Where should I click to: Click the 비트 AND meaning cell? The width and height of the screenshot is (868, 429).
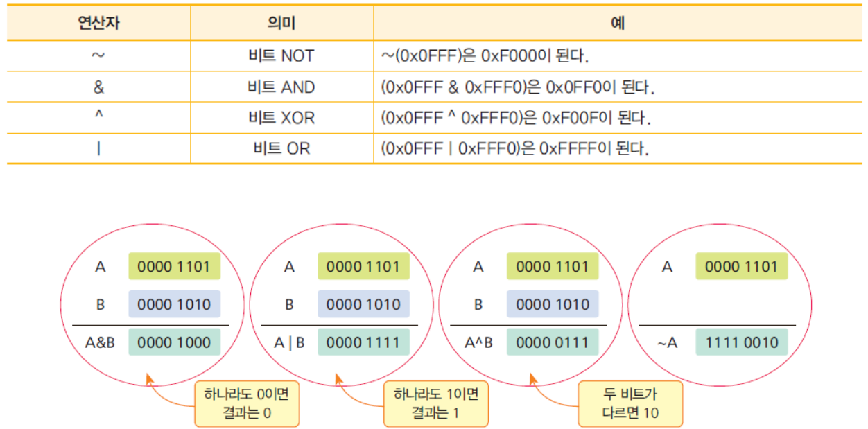(281, 87)
